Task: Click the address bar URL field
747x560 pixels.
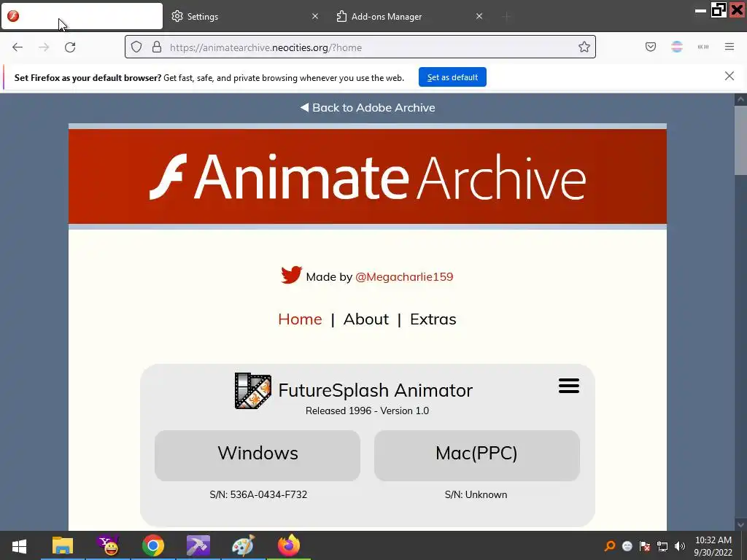Action: [x=360, y=47]
